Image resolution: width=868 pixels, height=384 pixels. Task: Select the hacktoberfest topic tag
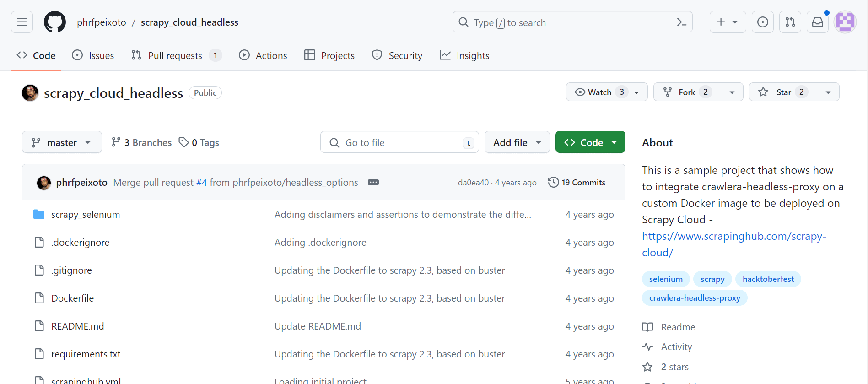[x=768, y=279]
